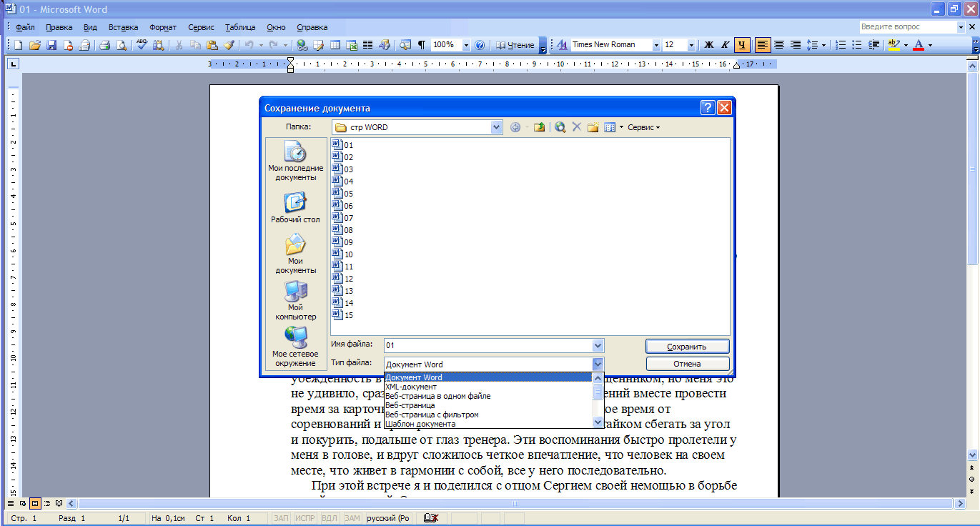
Task: Select the Format Painter brush icon
Action: click(x=229, y=45)
